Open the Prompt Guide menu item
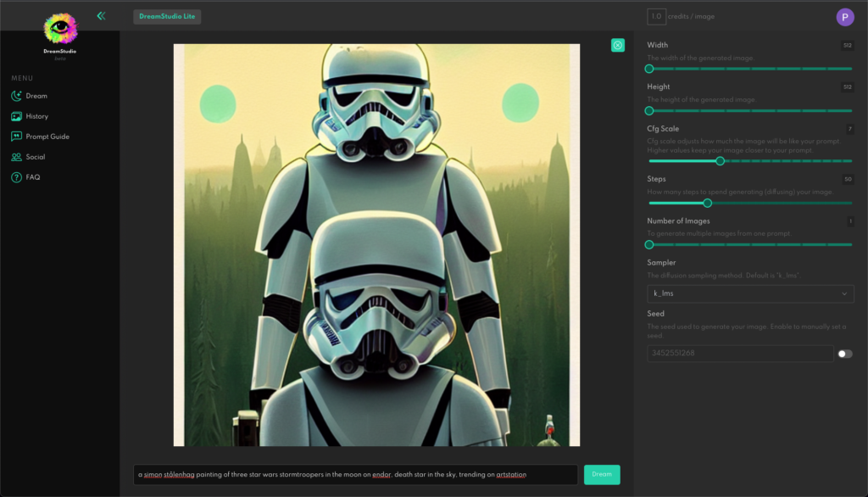The height and width of the screenshot is (497, 868). click(41, 137)
